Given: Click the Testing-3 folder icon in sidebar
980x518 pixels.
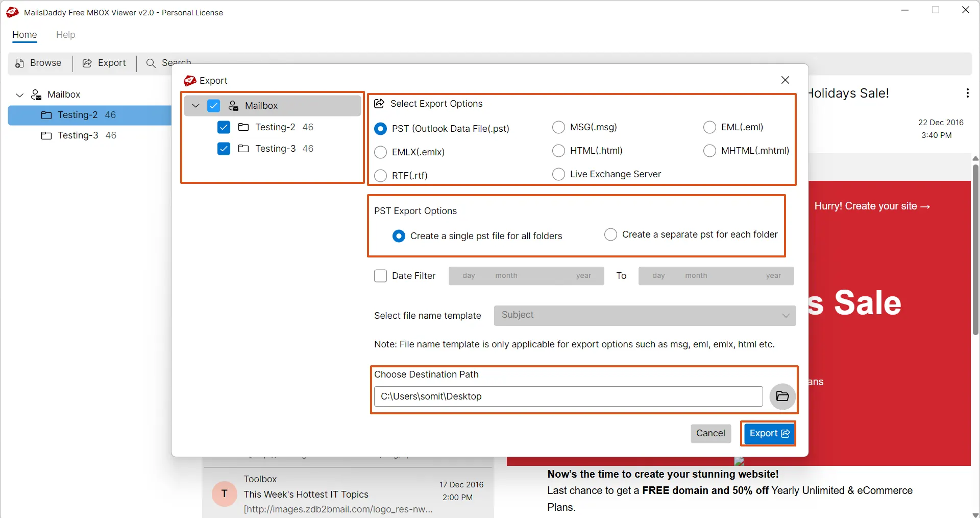Looking at the screenshot, I should coord(46,135).
